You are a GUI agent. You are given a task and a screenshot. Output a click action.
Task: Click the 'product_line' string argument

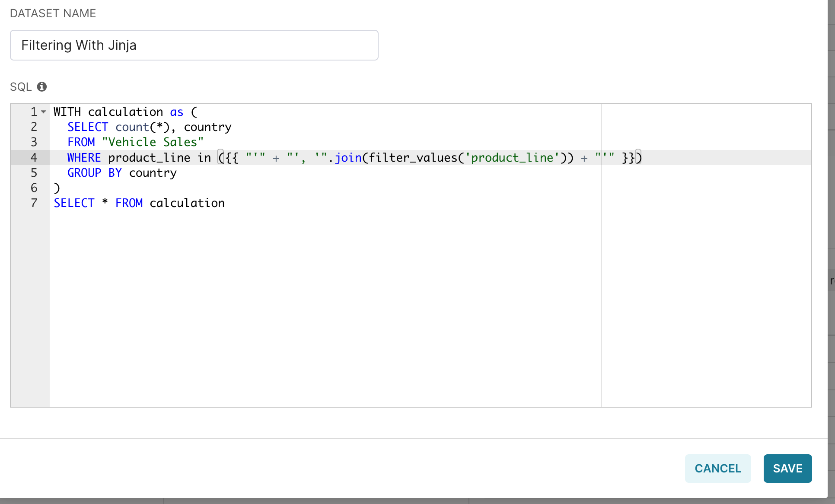pyautogui.click(x=512, y=158)
